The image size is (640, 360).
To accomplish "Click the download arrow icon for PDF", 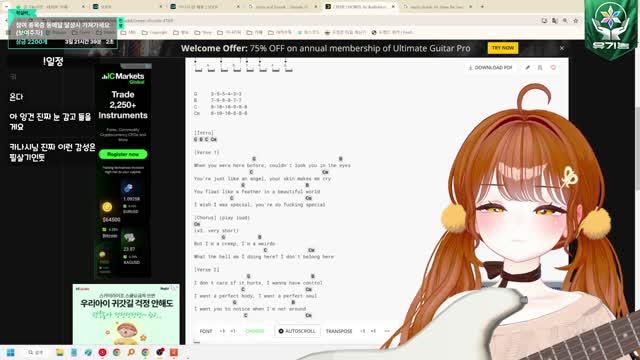I will [470, 68].
